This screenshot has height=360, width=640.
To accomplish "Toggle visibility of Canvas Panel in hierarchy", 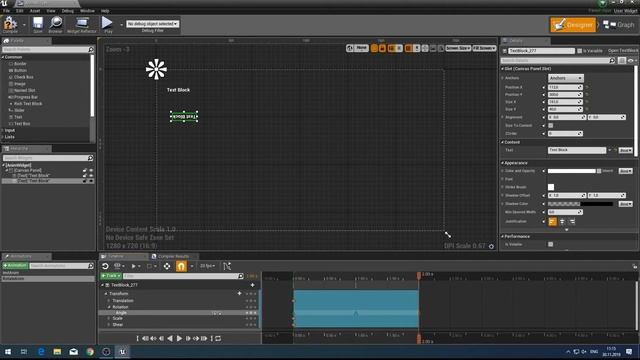I will (91, 170).
